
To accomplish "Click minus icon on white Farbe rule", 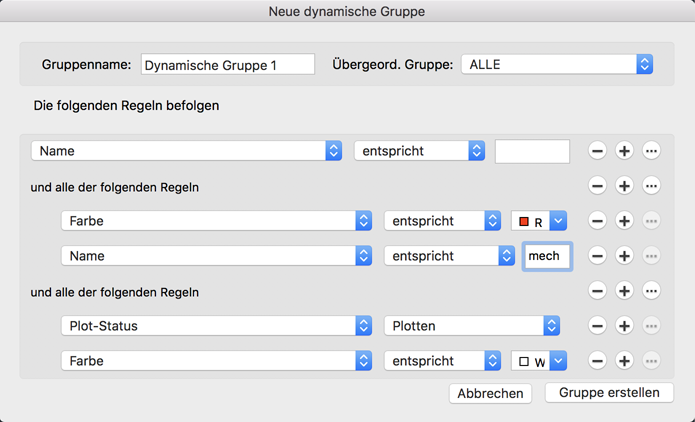I will (597, 361).
